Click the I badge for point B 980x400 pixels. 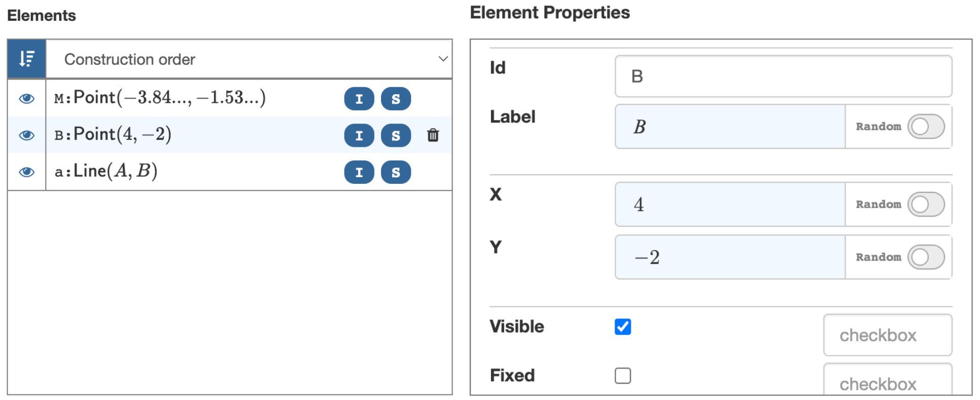(x=360, y=135)
